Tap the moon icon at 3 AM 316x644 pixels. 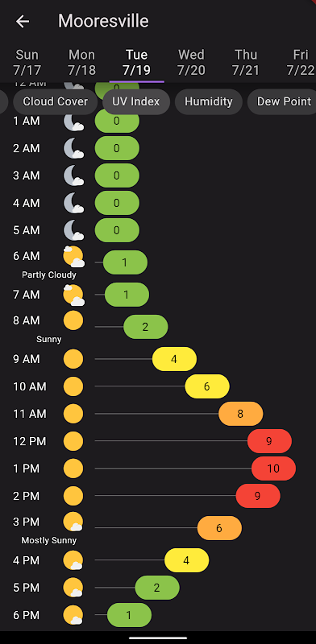coord(73,175)
